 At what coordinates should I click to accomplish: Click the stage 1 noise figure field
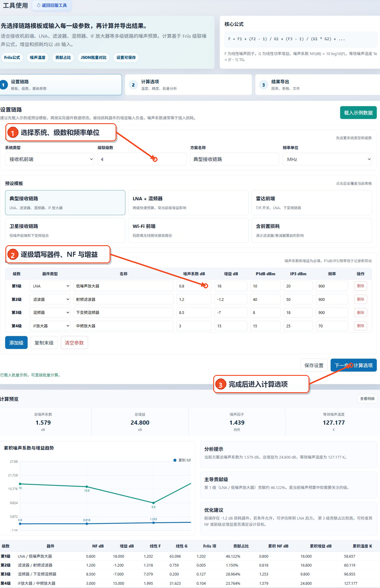click(194, 286)
